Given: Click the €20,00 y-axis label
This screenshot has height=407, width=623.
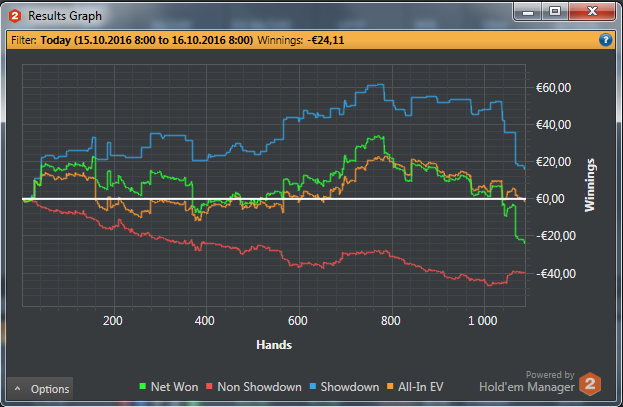Looking at the screenshot, I should coord(553,162).
